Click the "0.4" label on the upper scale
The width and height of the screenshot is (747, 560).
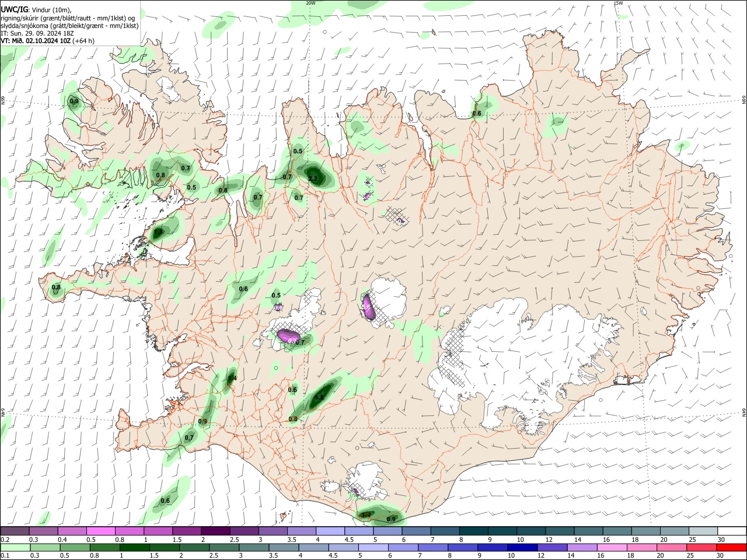coord(62,540)
